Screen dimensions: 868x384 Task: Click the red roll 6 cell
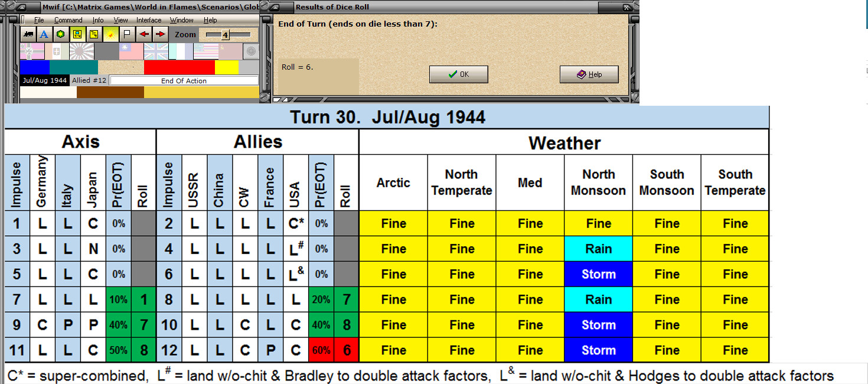pos(347,350)
